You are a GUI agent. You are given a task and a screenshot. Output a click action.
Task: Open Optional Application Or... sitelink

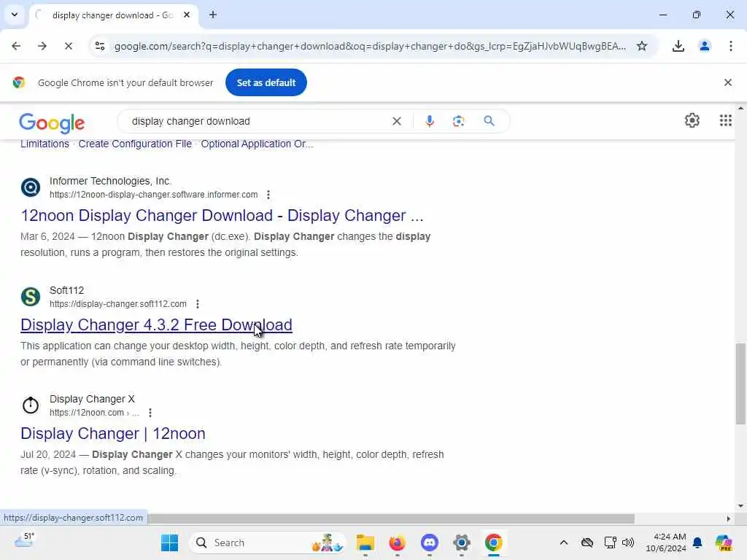[257, 144]
